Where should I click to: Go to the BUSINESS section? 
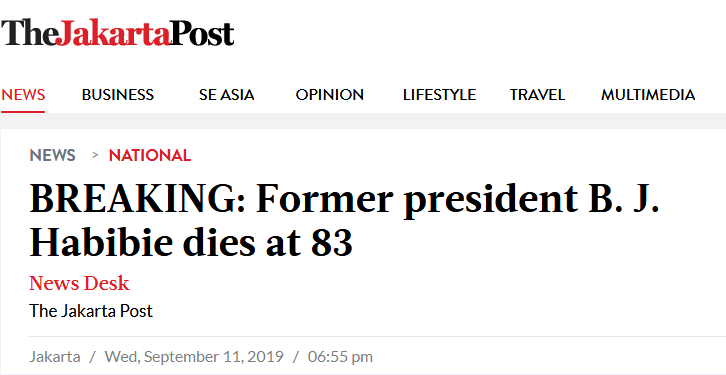click(118, 94)
